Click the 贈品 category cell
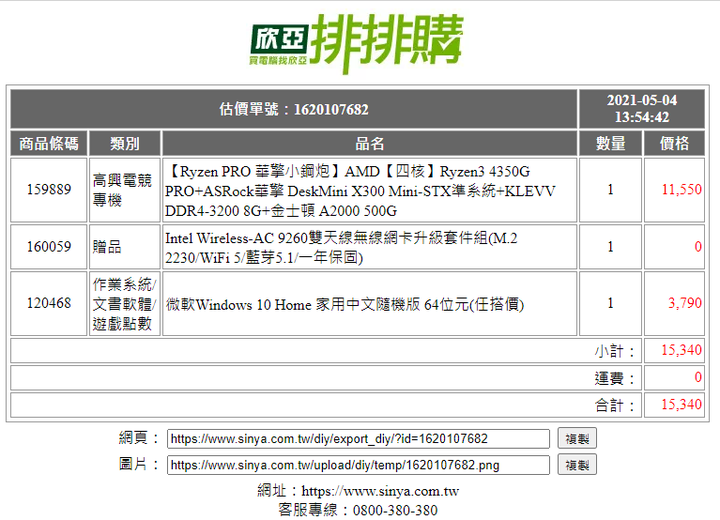The width and height of the screenshot is (720, 520). click(x=124, y=247)
